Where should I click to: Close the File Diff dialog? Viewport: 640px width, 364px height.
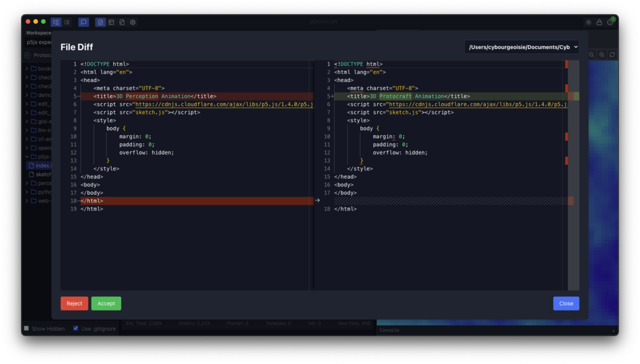(565, 303)
